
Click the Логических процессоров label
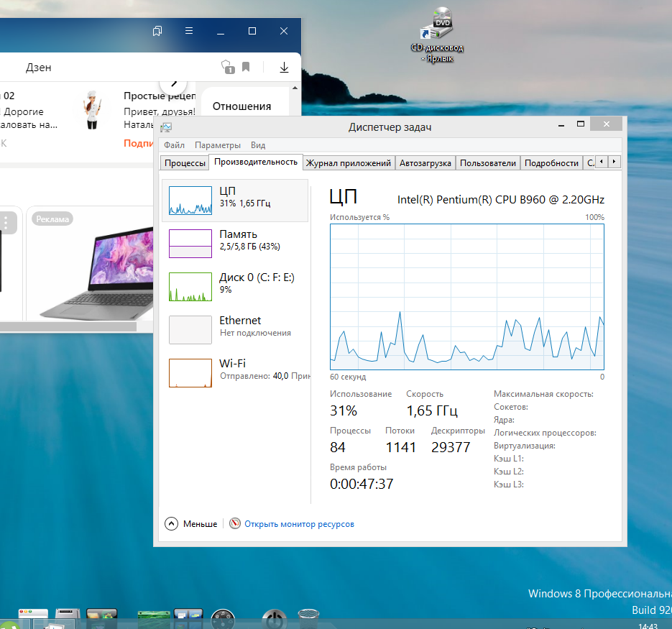(545, 433)
